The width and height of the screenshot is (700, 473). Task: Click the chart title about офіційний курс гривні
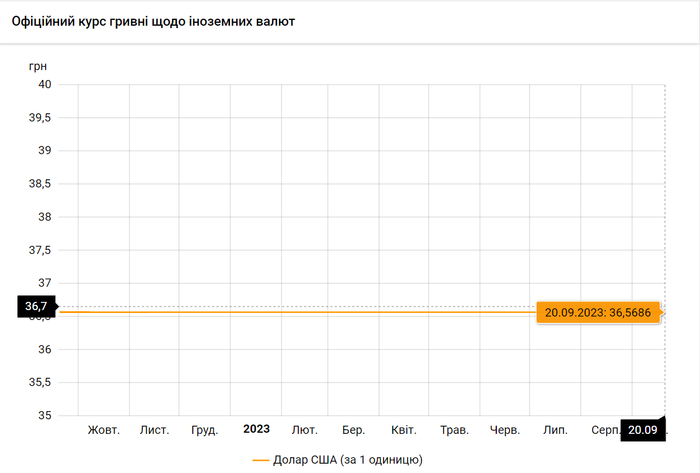coord(153,21)
